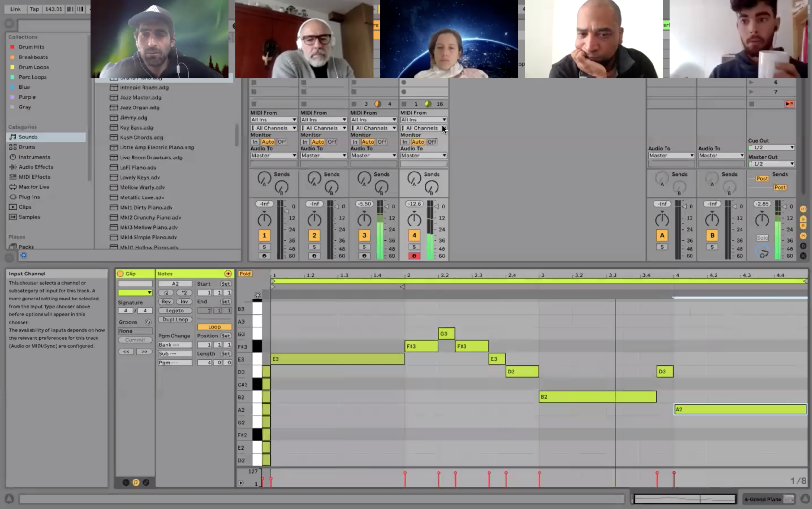
Task: Select the Blue collection
Action: point(24,87)
